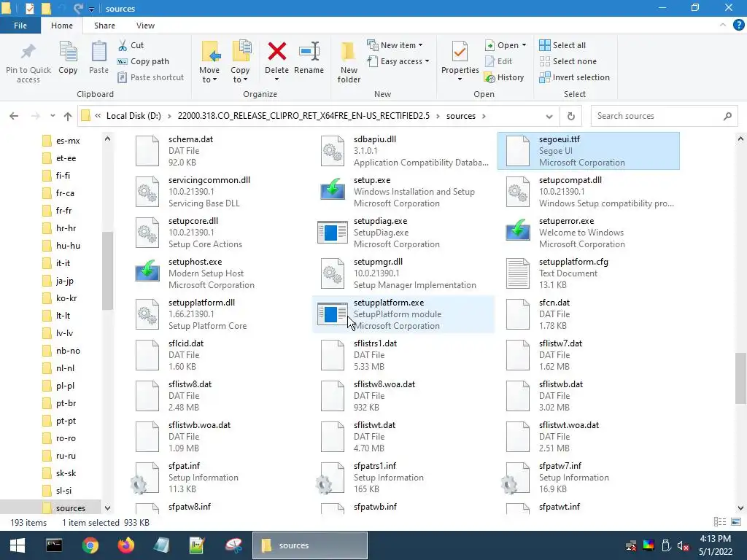Open Command Prompt from taskbar
Image resolution: width=747 pixels, height=560 pixels.
point(54,545)
